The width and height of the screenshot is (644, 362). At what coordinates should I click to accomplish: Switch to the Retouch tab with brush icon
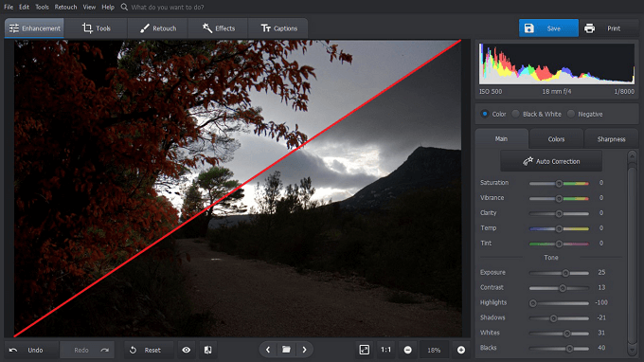tap(158, 28)
